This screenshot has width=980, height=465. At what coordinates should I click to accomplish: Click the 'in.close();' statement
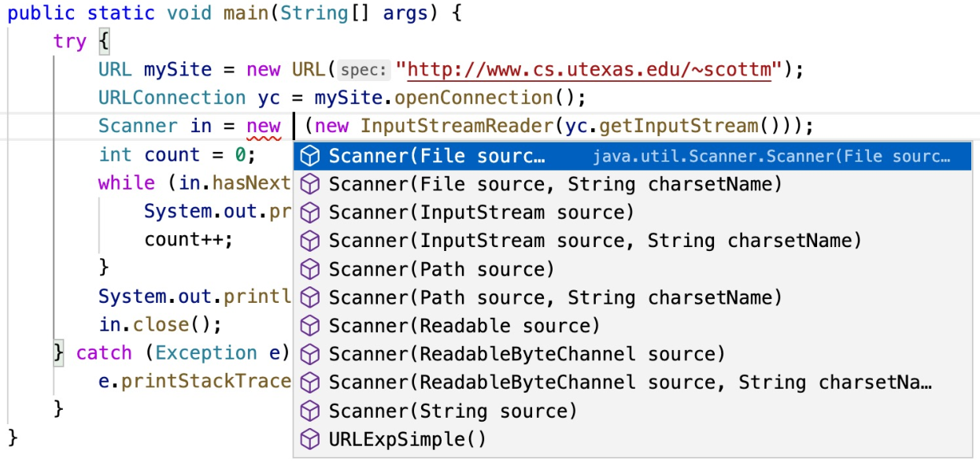point(161,325)
